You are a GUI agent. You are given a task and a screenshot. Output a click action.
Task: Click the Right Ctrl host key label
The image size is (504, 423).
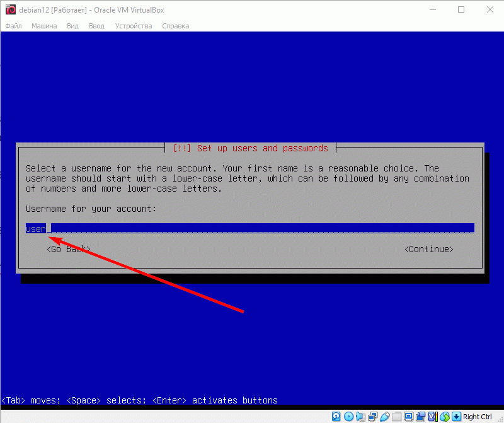478,417
